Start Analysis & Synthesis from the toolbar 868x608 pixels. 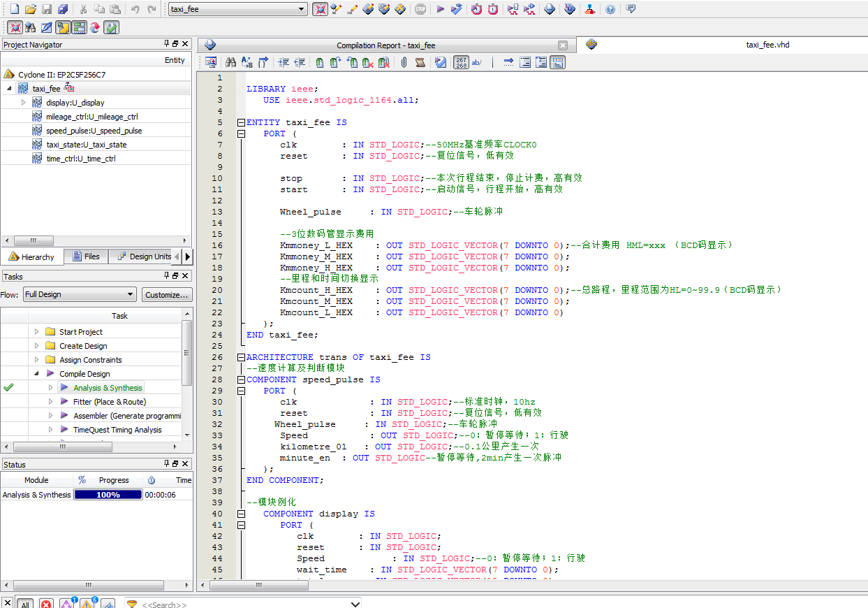point(456,9)
